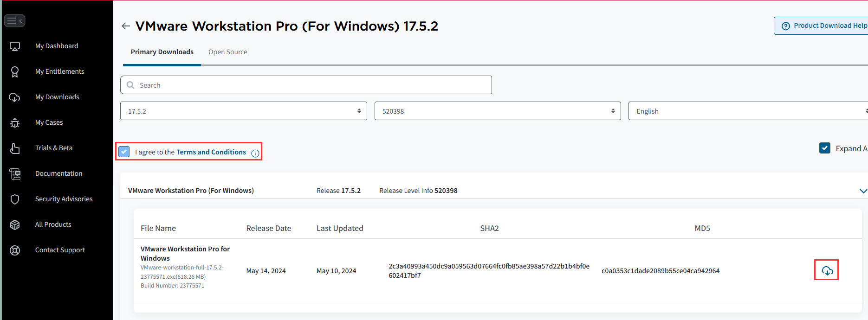The image size is (868, 320).
Task: Open My Dashboard page
Action: [57, 46]
